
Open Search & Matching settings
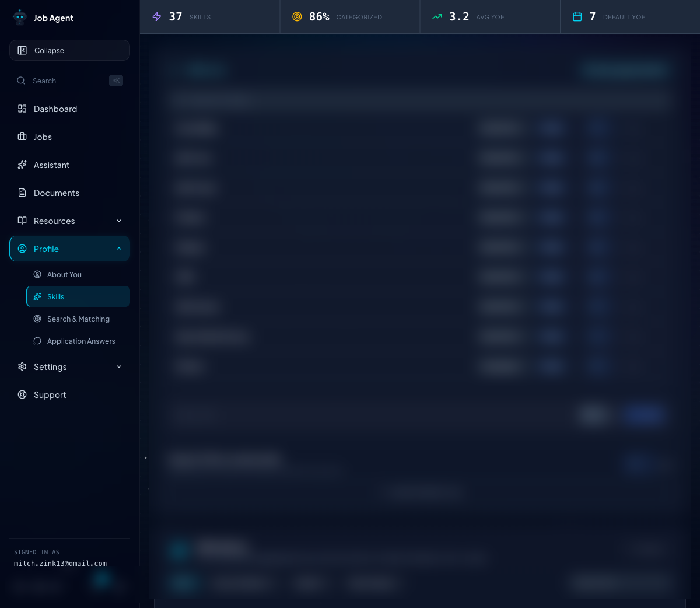tap(78, 319)
